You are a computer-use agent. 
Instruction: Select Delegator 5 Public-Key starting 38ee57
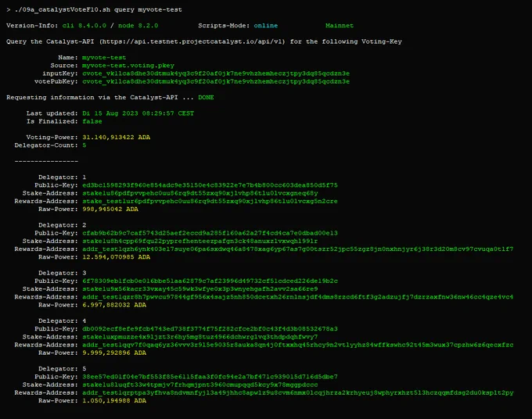pos(210,377)
